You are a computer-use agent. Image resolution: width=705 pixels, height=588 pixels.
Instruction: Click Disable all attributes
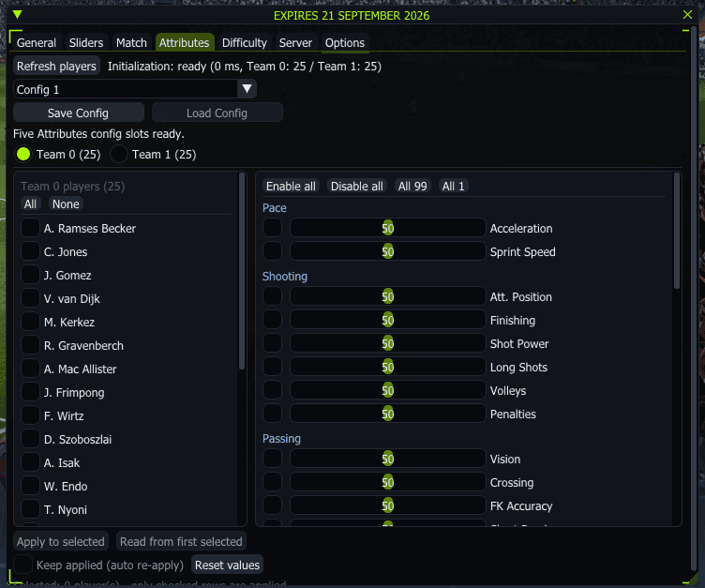tap(356, 186)
